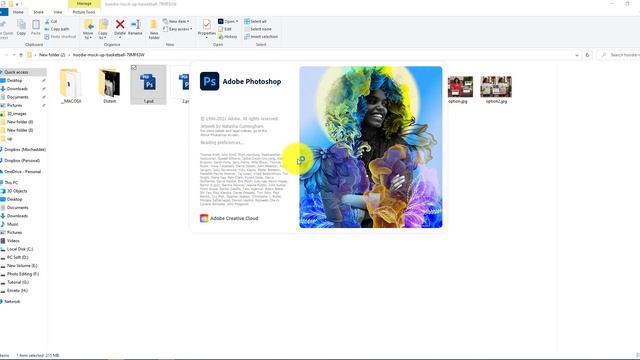Click the New folder (2) breadcrumb
This screenshot has width=640, height=360.
(x=52, y=55)
